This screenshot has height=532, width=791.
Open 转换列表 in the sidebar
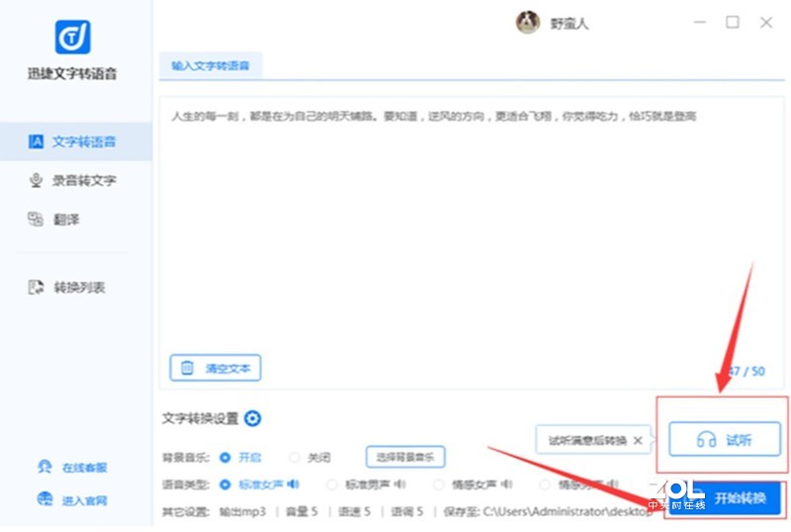76,288
